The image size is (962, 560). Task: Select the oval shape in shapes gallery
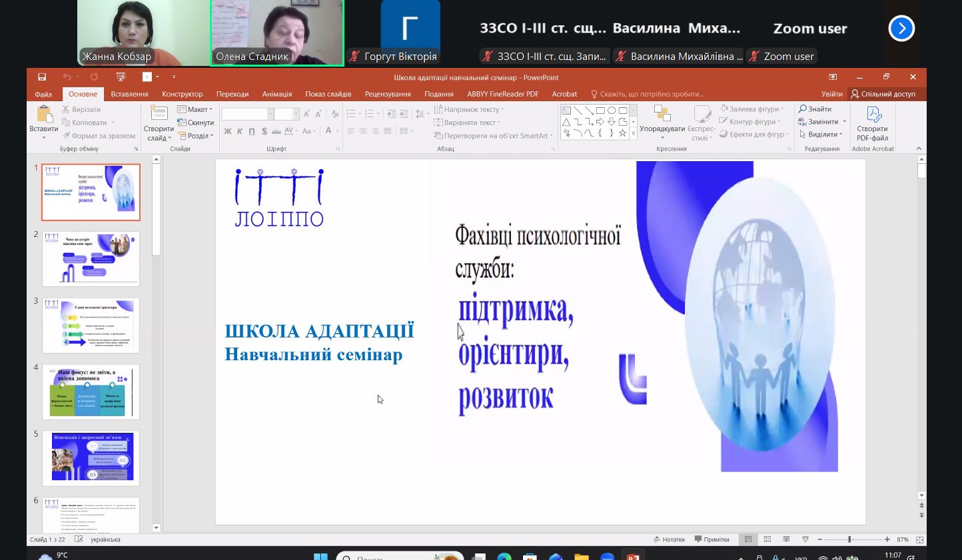coord(612,111)
